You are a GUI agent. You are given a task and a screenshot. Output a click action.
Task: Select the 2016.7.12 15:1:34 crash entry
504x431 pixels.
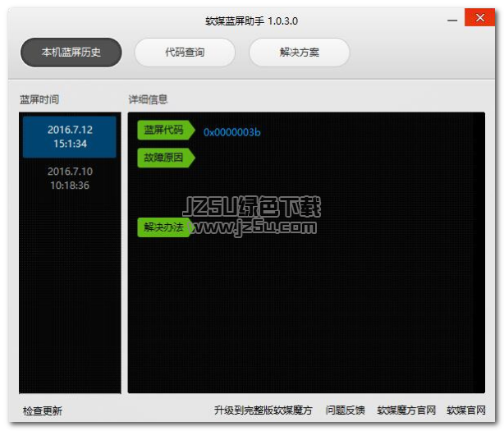[70, 136]
